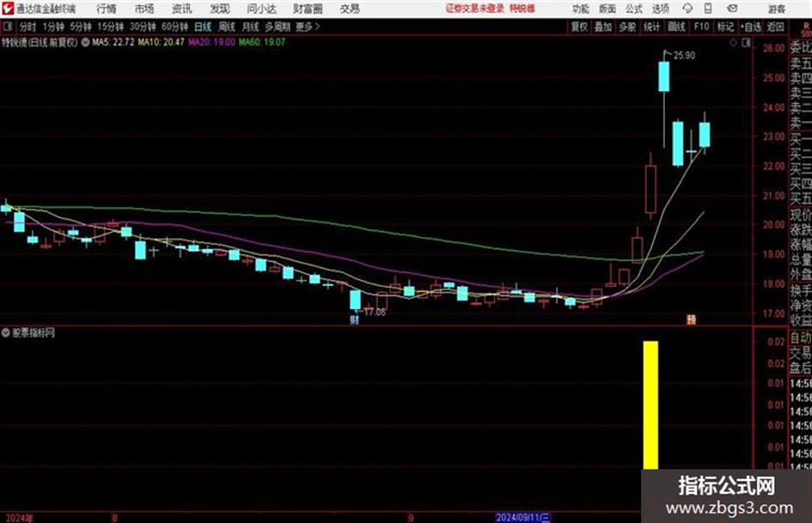Click the 通达信 logo icon

tap(8, 9)
